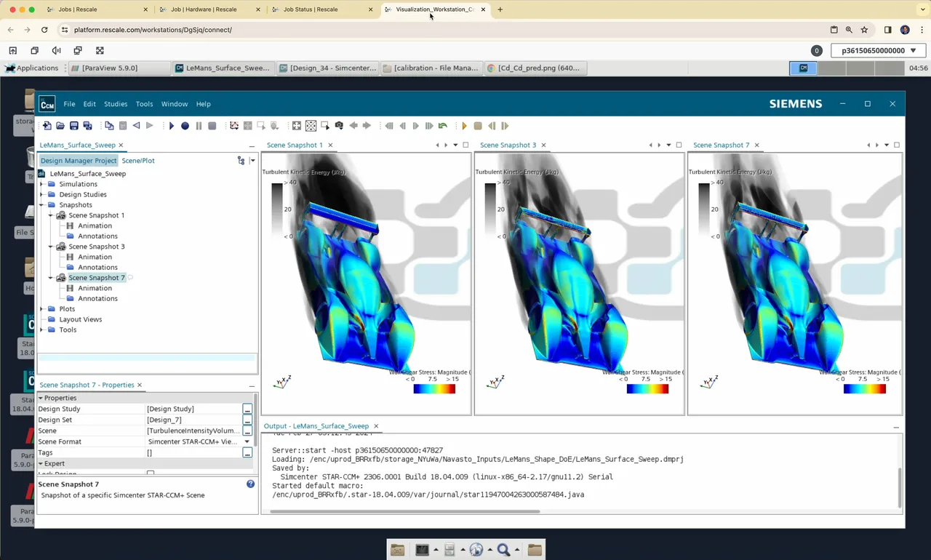
Task: Click the green undo arrow toolbar icon
Action: (x=443, y=126)
